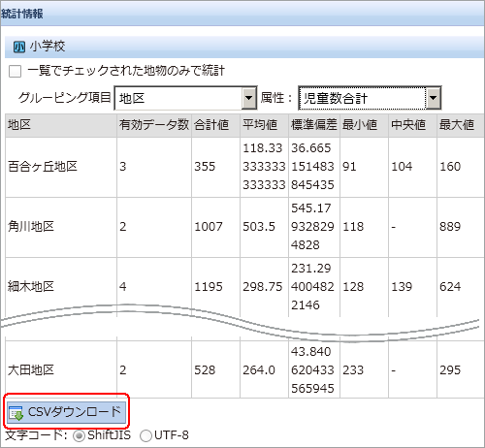Image resolution: width=485 pixels, height=448 pixels.
Task: Select the UTF-8 character code option
Action: pos(145,435)
